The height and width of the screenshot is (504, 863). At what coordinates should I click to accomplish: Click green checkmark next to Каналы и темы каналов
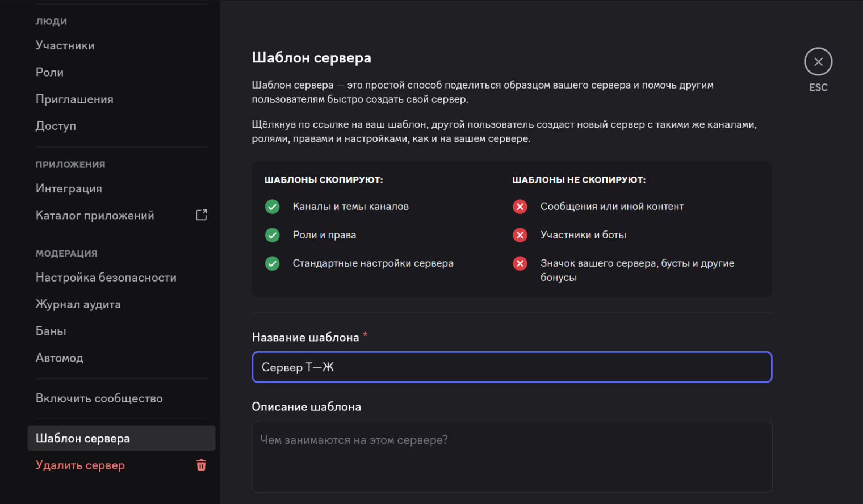click(273, 207)
